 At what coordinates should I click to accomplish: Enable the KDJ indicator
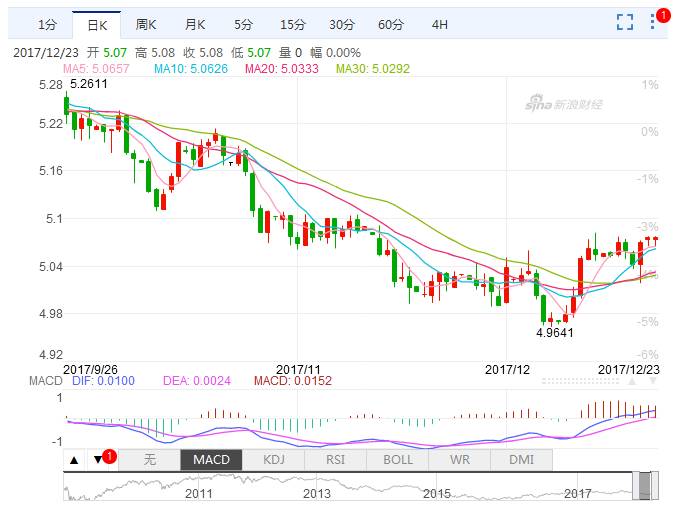pyautogui.click(x=273, y=460)
